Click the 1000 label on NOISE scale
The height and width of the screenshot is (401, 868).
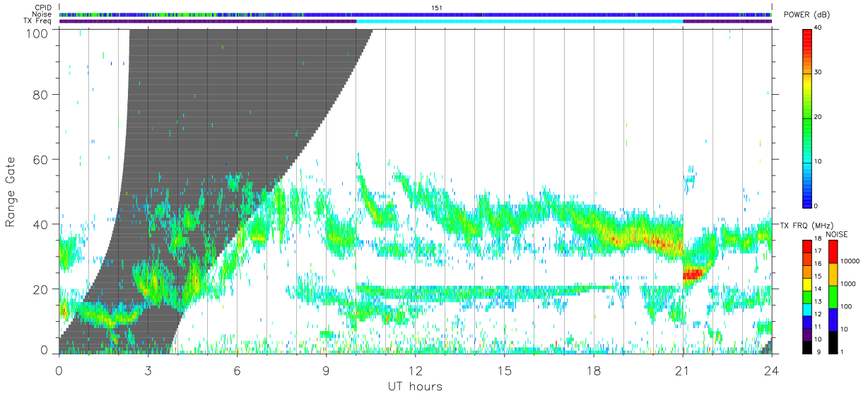848,284
